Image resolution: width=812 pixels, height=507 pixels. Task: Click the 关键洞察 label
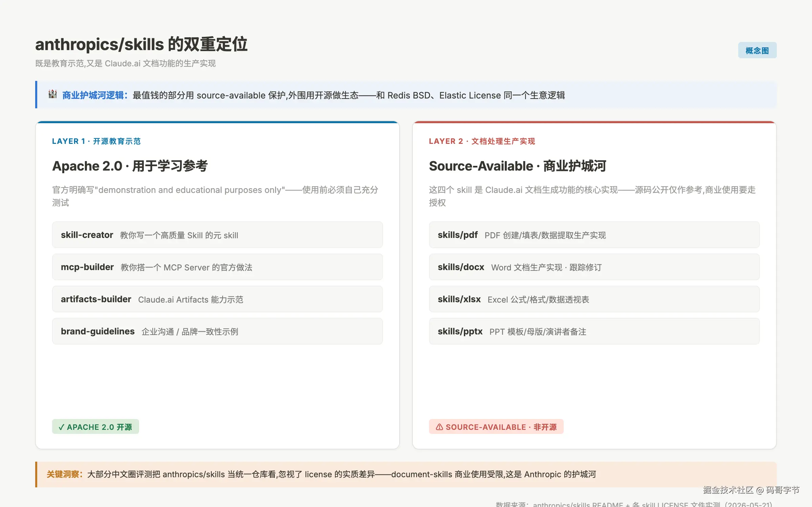click(65, 474)
